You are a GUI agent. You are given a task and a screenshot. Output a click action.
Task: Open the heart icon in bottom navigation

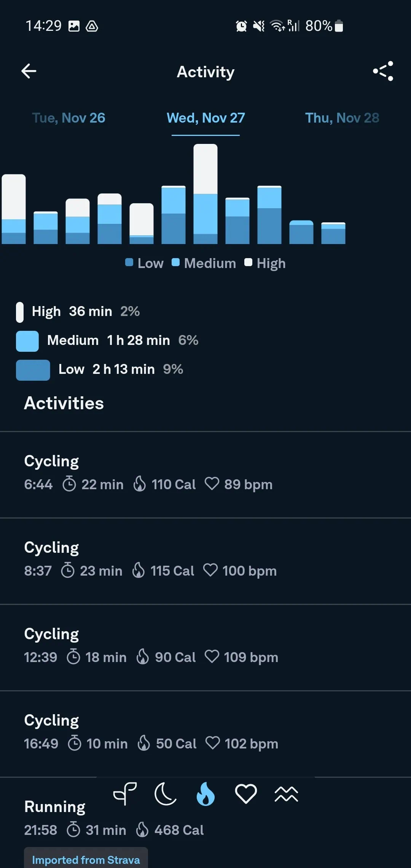246,794
